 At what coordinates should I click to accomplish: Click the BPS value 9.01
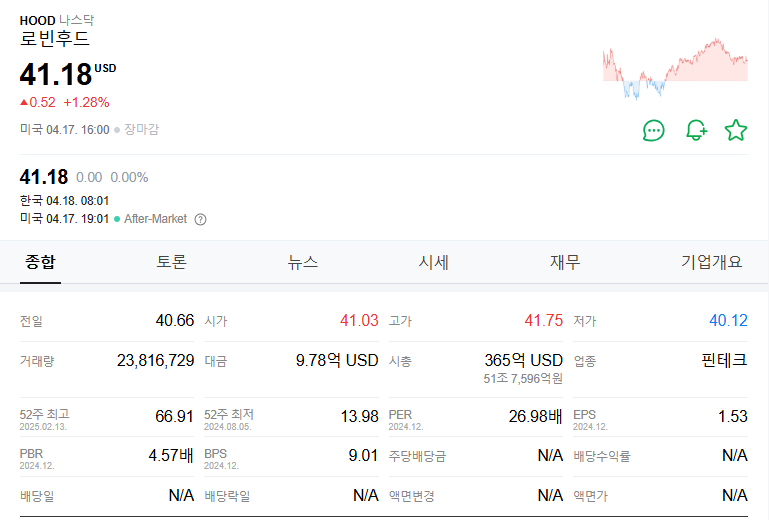363,455
